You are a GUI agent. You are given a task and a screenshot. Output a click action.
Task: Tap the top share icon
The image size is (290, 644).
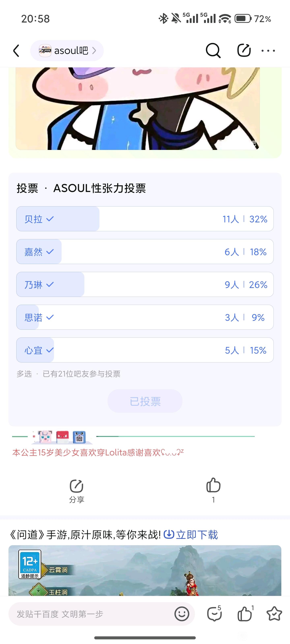click(x=244, y=51)
